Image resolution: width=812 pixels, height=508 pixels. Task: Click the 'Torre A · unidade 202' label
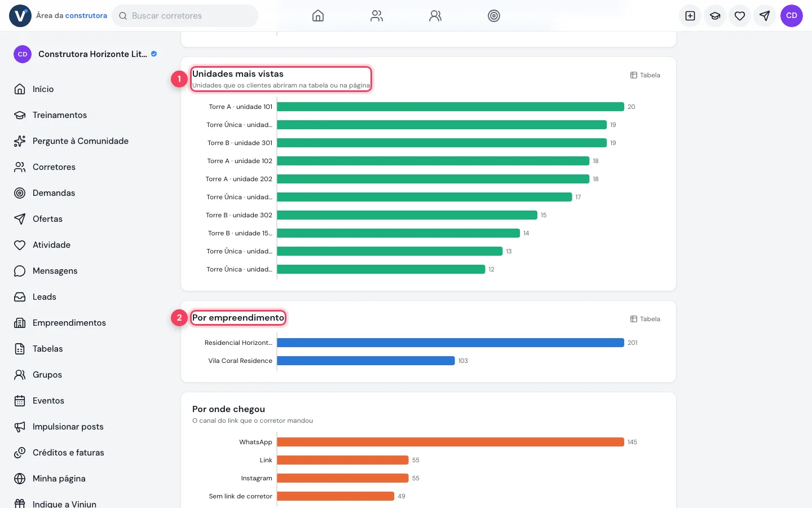point(239,179)
